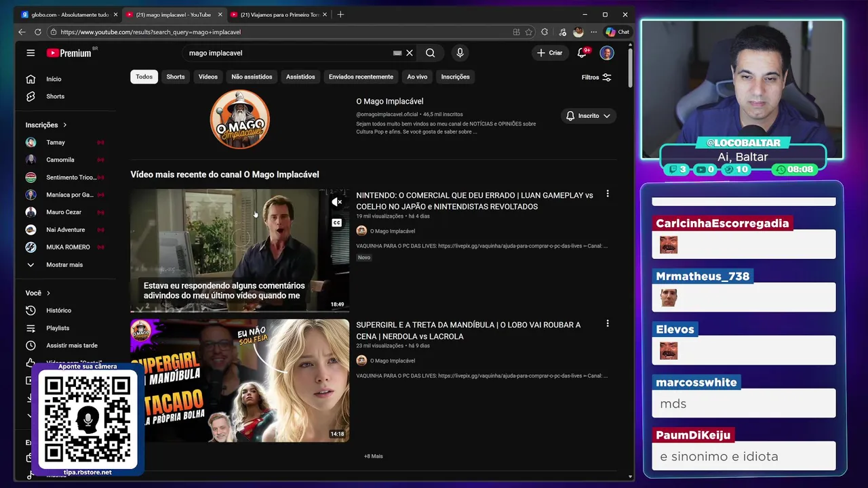868x488 pixels.
Task: Open the on-screen keyboard icon in search box
Action: [x=397, y=53]
